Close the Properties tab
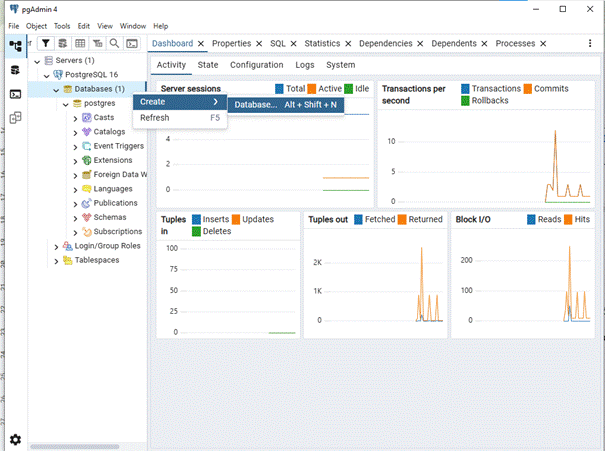Viewport: 605px width, 451px height. (x=259, y=44)
